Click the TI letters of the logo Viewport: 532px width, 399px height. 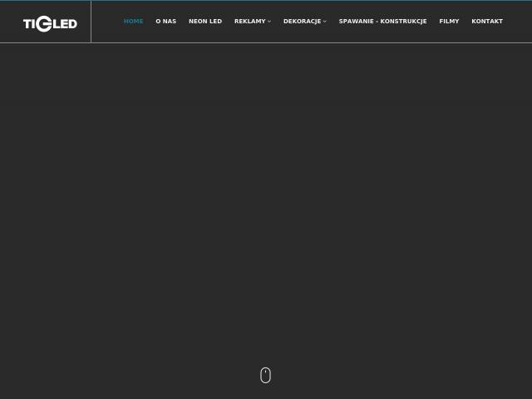(29, 24)
